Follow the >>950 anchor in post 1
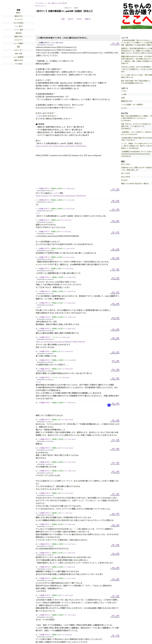The image size is (152, 644). pos(39,116)
